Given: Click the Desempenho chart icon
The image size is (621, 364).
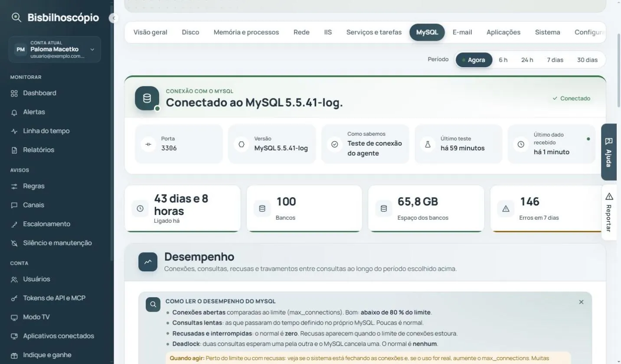Looking at the screenshot, I should [x=148, y=262].
